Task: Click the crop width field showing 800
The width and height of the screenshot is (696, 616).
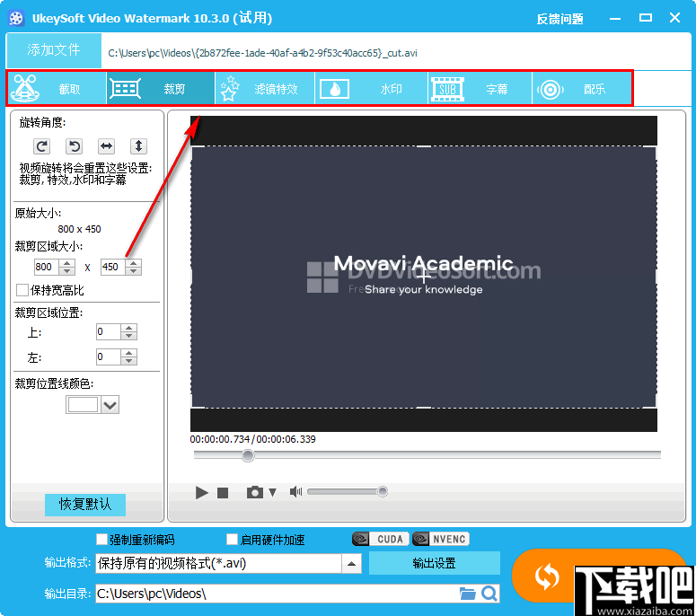Action: click(47, 267)
